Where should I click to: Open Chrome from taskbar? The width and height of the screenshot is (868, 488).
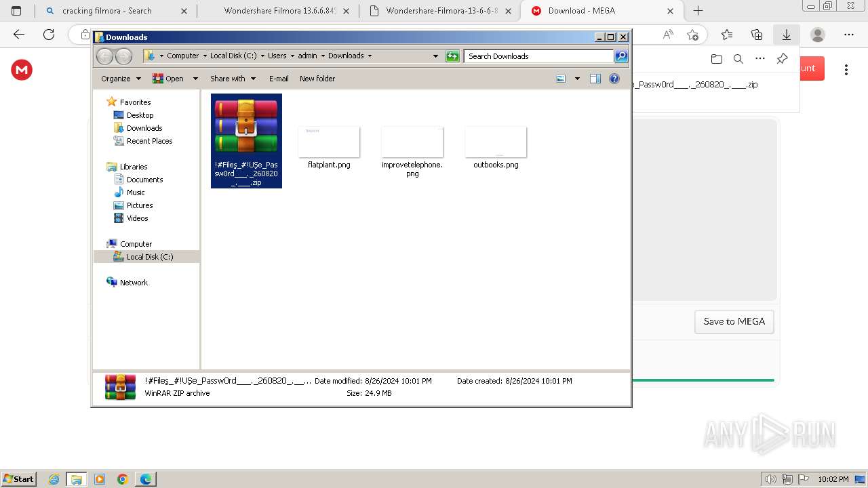123,479
